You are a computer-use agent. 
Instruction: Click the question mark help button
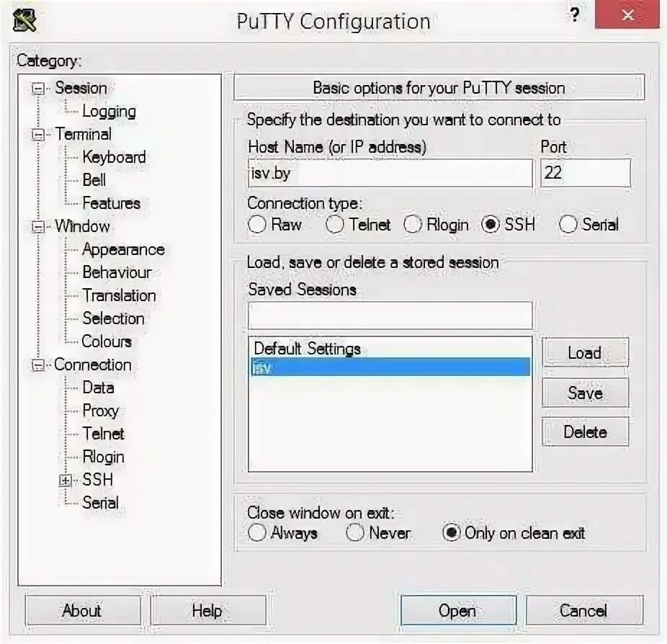pos(575,15)
